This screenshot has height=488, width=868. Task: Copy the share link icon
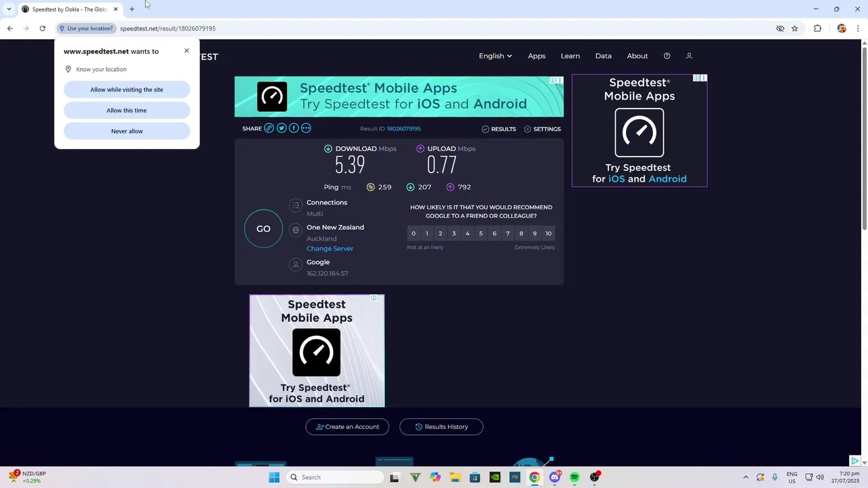click(x=269, y=128)
